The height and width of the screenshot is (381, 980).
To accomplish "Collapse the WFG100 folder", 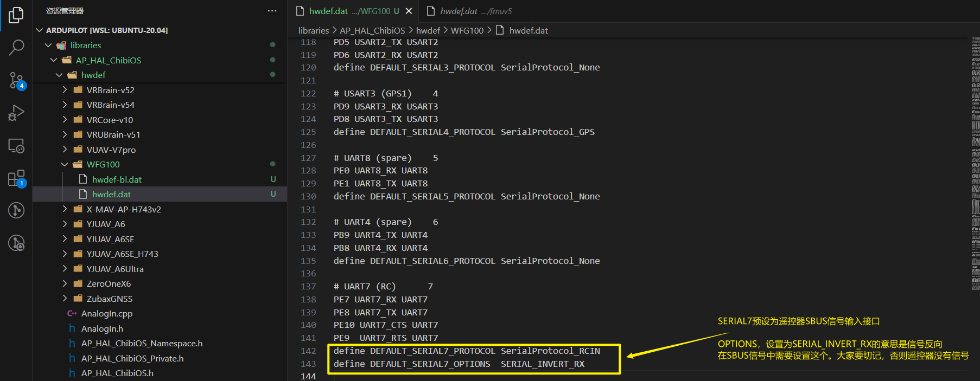I will tap(65, 164).
